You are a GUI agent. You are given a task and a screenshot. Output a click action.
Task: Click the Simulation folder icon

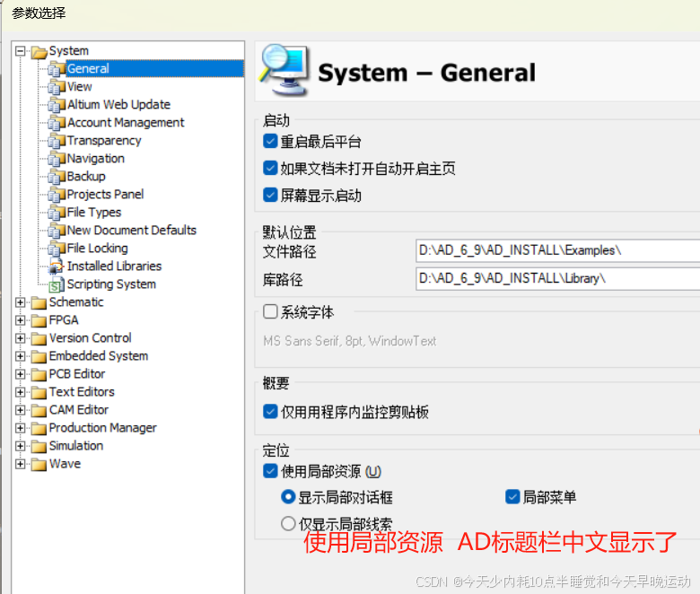(x=39, y=446)
